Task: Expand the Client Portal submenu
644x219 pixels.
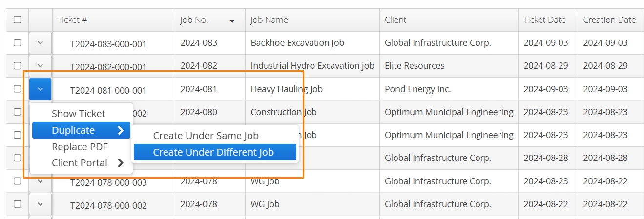Action: point(81,163)
